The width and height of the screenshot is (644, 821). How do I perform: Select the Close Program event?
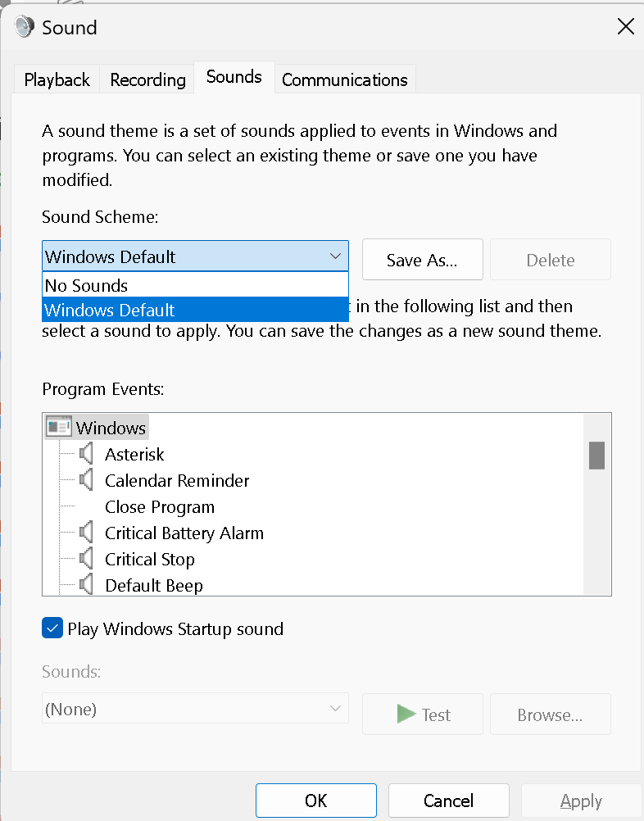click(160, 506)
